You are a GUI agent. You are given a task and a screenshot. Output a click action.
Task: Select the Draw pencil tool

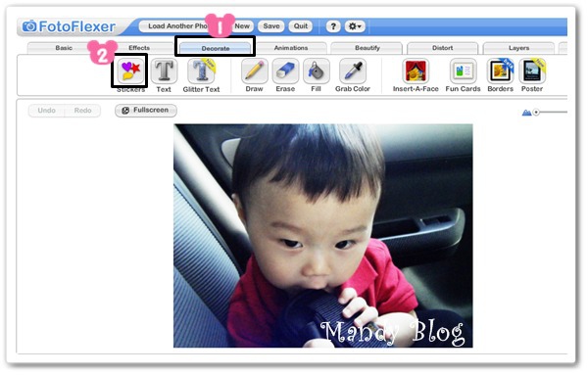(254, 70)
